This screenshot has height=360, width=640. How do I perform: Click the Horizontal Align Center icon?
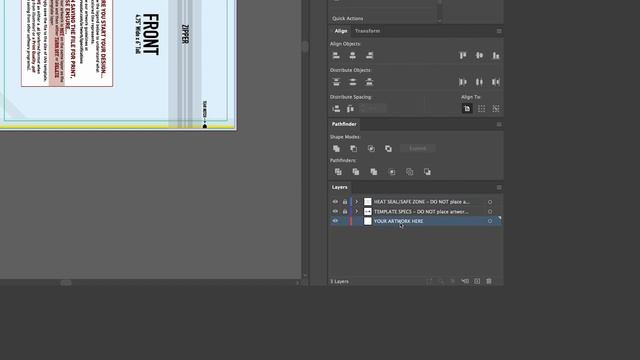[x=353, y=55]
